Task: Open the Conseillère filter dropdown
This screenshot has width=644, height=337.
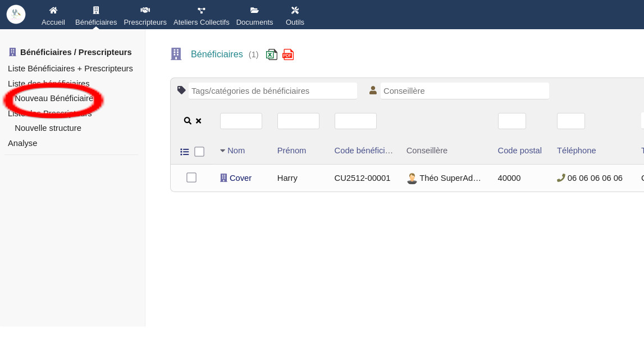Action: pyautogui.click(x=464, y=91)
